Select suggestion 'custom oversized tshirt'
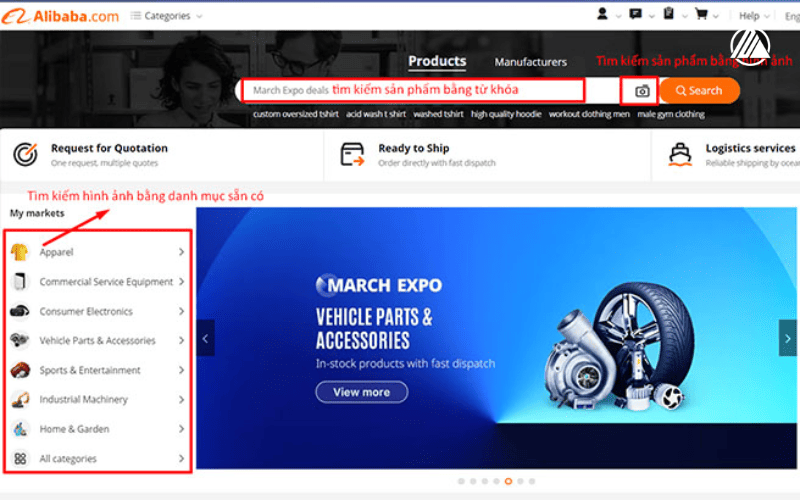 tap(295, 114)
